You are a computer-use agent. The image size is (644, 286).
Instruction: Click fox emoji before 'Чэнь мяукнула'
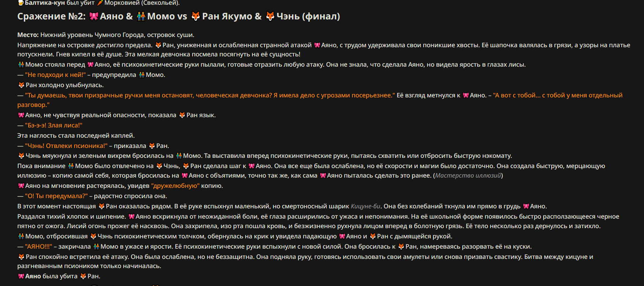pyautogui.click(x=21, y=156)
